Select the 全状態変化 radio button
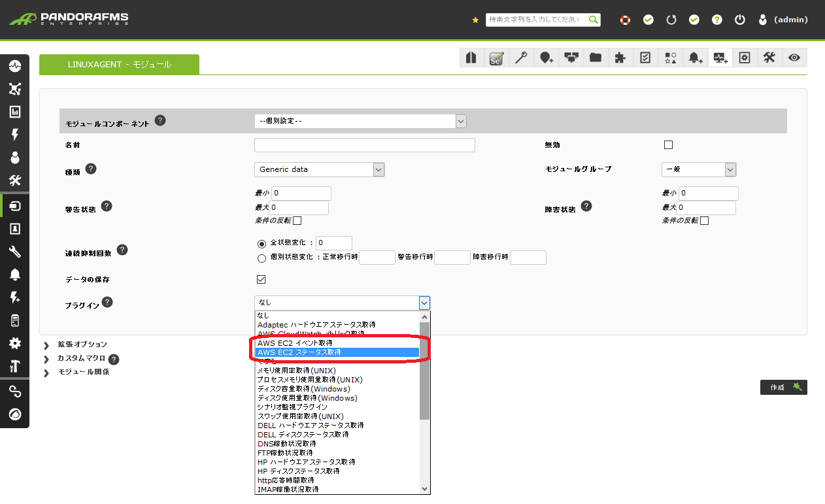The width and height of the screenshot is (825, 504). [261, 243]
